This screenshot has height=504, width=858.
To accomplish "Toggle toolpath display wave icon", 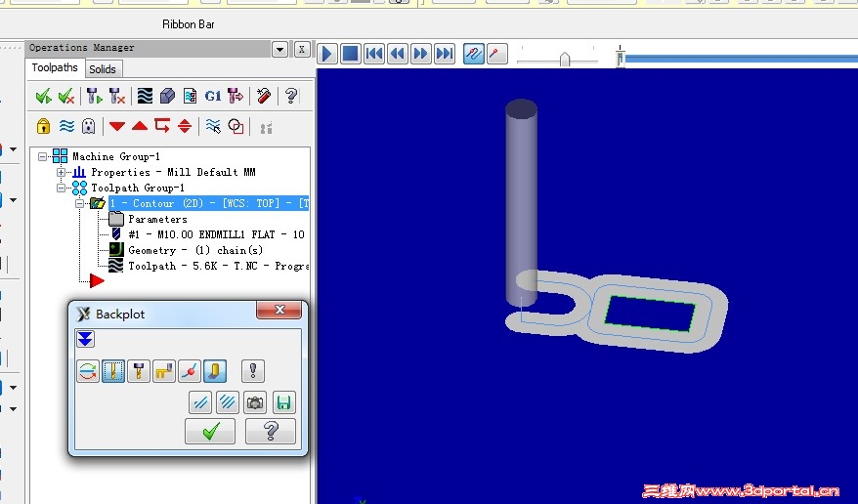I will pos(66,126).
